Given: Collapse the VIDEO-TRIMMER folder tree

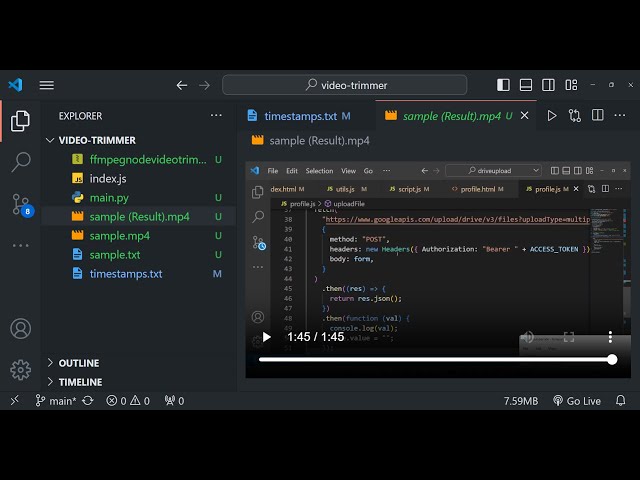Looking at the screenshot, I should click(x=97, y=140).
